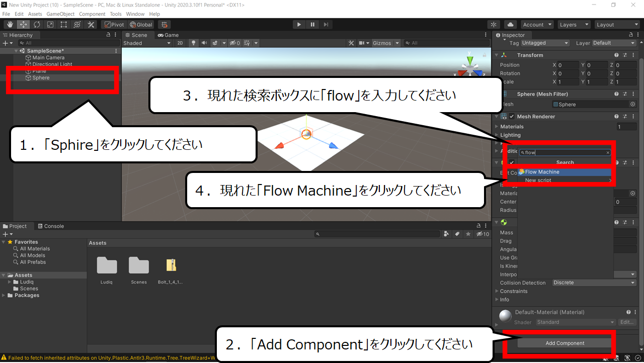The height and width of the screenshot is (363, 644).
Task: Toggle grid snapping icon in toolbar
Action: pyautogui.click(x=164, y=24)
